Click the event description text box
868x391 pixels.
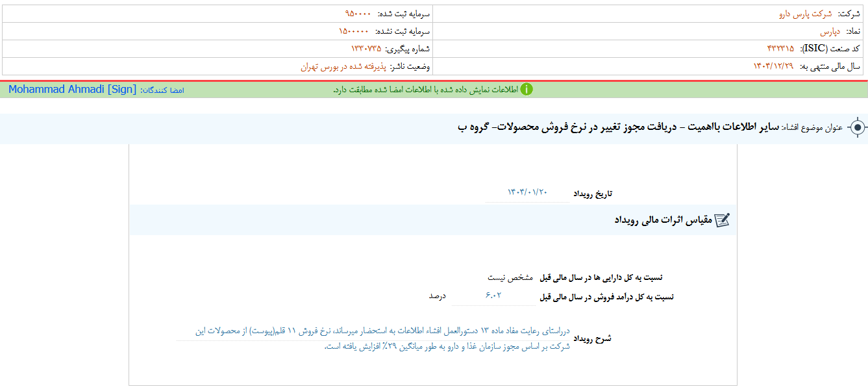tap(373, 338)
